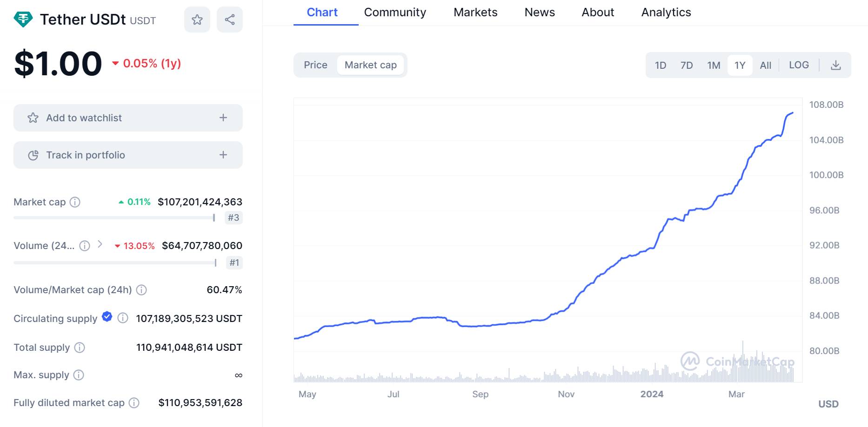Click the 108.00B y-axis label

826,105
